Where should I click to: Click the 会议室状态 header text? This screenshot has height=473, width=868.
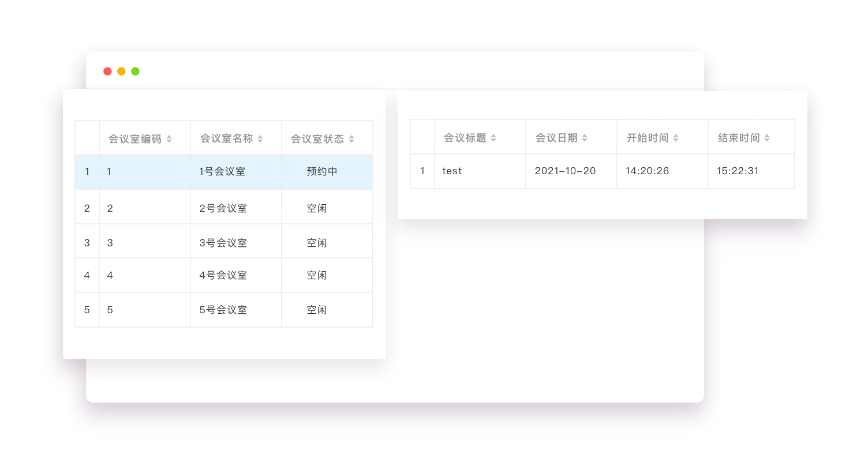coord(317,139)
